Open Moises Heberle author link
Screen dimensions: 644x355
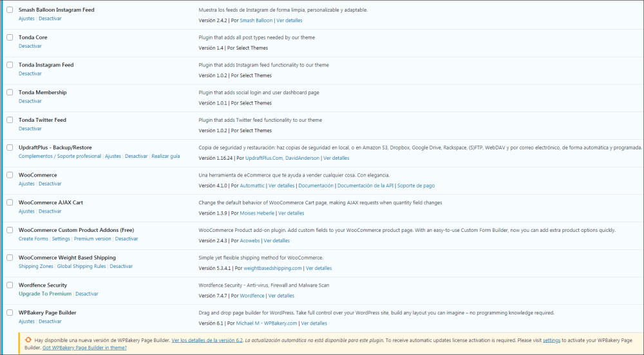257,213
